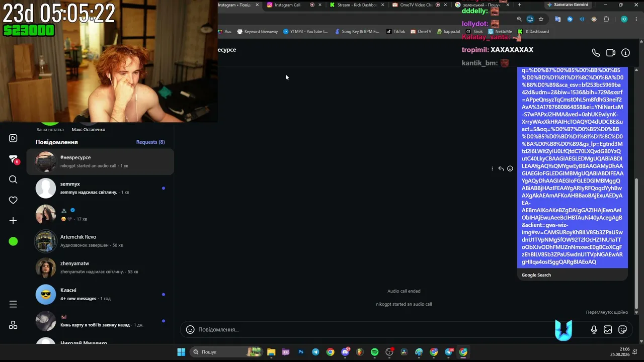Screen dimensions: 644x362
Task: Close the Stream - Kick Dashboard tab
Action: pos(383,5)
